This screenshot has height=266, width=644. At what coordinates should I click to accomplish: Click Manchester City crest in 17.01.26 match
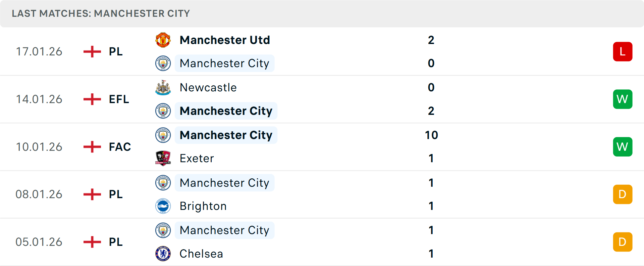coord(163,63)
